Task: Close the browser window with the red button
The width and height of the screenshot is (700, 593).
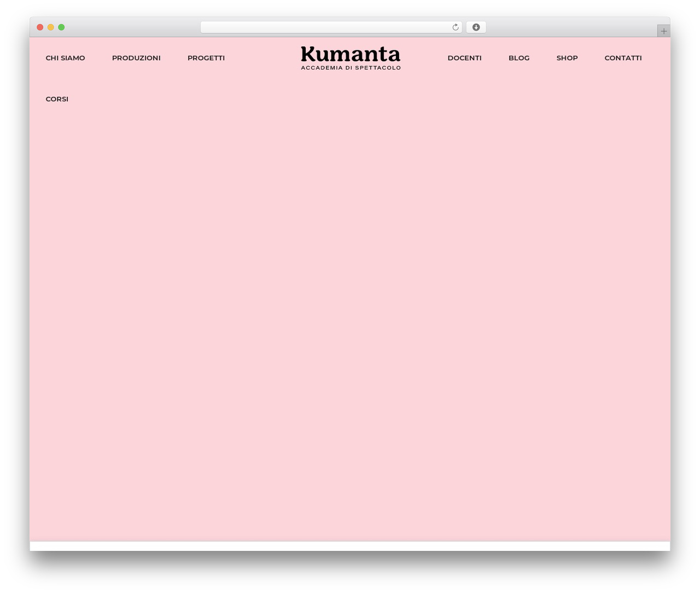Action: pyautogui.click(x=40, y=27)
